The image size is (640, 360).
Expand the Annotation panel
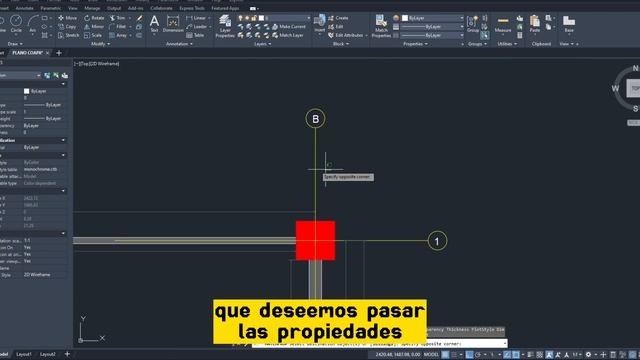(179, 44)
